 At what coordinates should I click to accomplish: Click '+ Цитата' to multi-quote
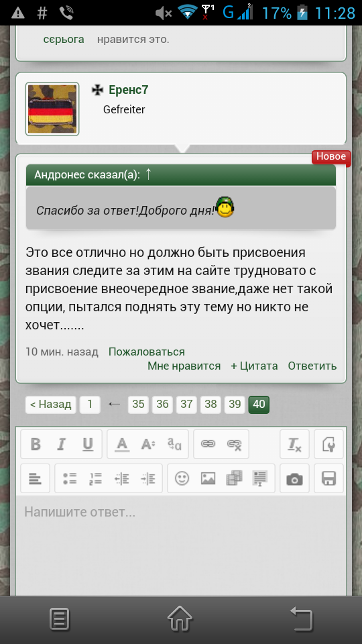(254, 366)
